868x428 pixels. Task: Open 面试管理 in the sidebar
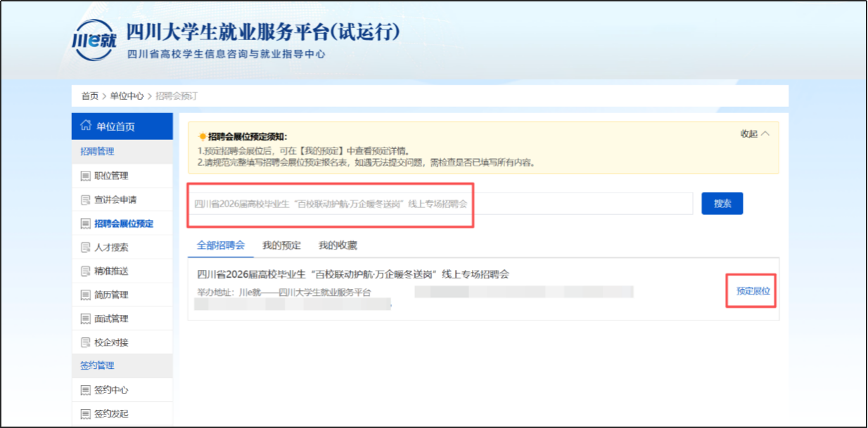click(111, 318)
